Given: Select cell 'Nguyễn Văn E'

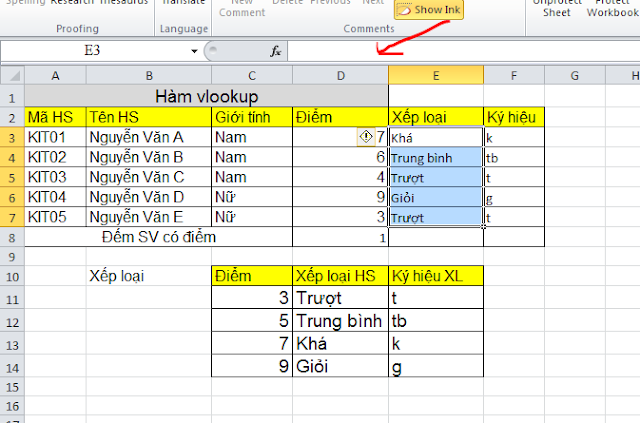Looking at the screenshot, I should click(x=149, y=217).
